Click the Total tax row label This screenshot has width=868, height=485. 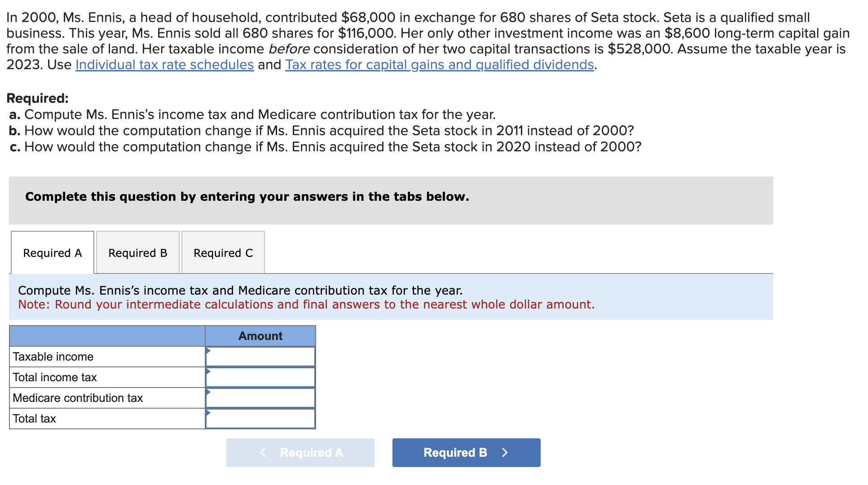click(34, 418)
